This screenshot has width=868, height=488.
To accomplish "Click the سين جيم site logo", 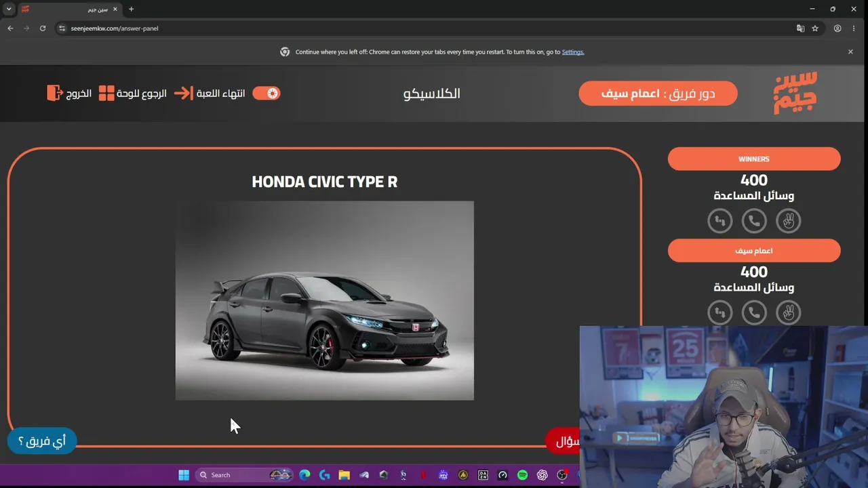I will 795,93.
